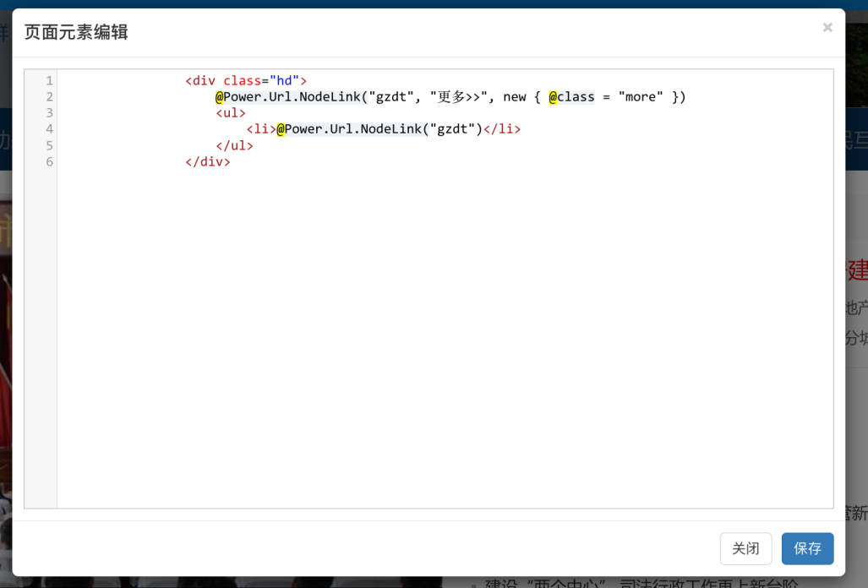Image resolution: width=868 pixels, height=588 pixels.
Task: Click the closing ul tag on line 5
Action: pyautogui.click(x=234, y=145)
